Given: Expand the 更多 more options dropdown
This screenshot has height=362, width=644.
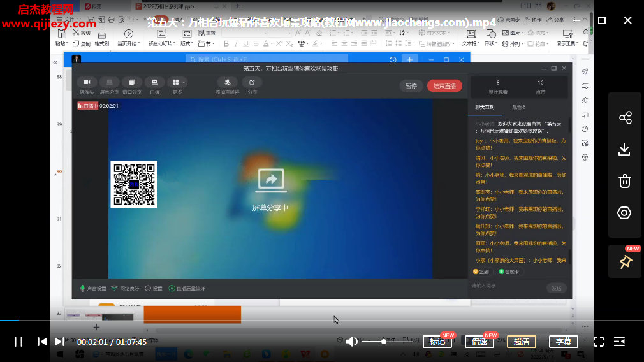Looking at the screenshot, I should [x=179, y=86].
